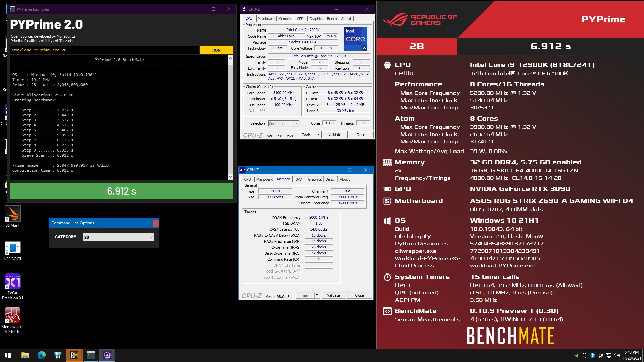Select About tab in lower CPU-Z window
The width and height of the screenshot is (644, 362).
[x=345, y=179]
